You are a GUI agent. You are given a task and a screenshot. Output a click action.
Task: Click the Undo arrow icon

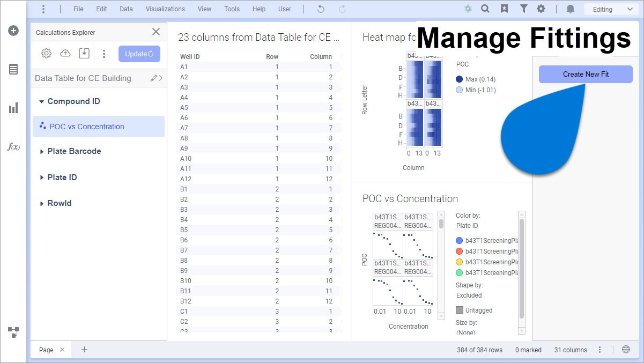coord(321,9)
